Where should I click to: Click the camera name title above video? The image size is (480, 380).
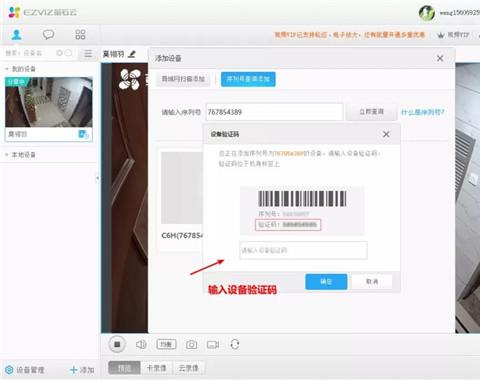click(x=113, y=54)
